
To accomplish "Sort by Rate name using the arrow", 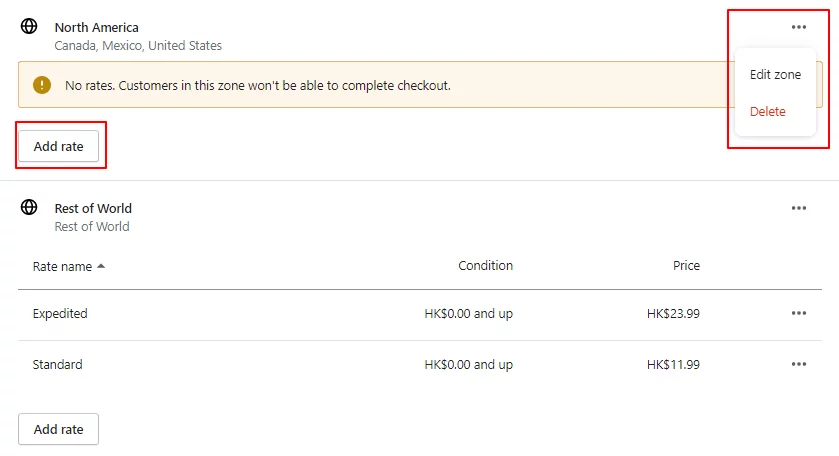I will 101,267.
